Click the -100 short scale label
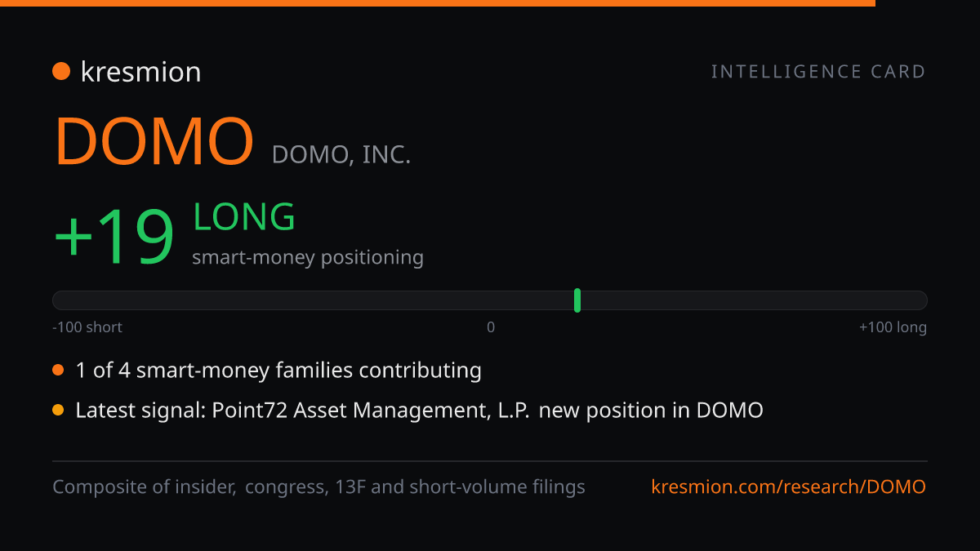The width and height of the screenshot is (980, 551). [x=87, y=327]
